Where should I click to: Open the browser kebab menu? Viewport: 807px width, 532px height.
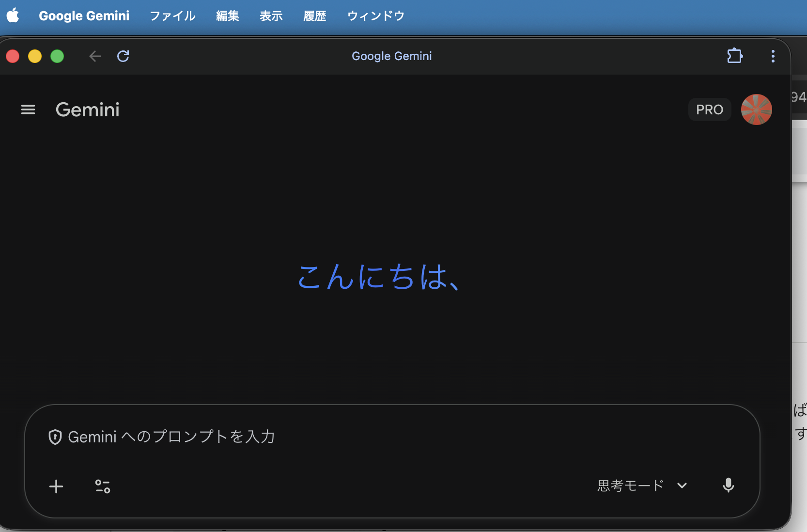tap(773, 56)
